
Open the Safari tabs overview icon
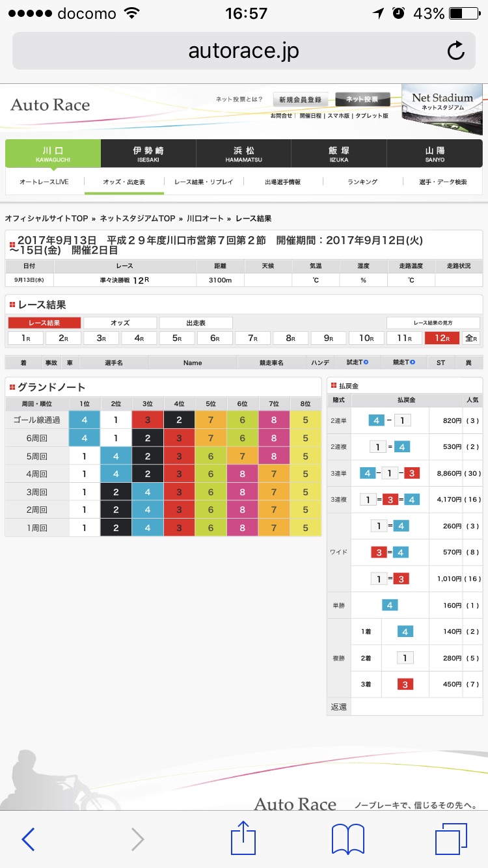pyautogui.click(x=452, y=839)
